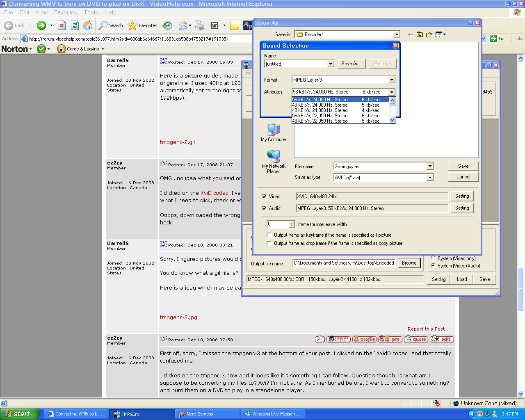The width and height of the screenshot is (525, 420).
Task: Click the Save As help question mark icon
Action: pyautogui.click(x=471, y=23)
